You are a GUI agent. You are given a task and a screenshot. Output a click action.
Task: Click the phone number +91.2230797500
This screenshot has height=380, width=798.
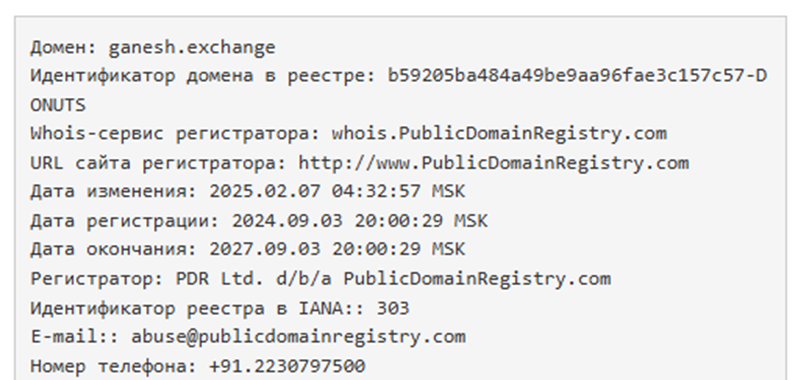click(287, 366)
